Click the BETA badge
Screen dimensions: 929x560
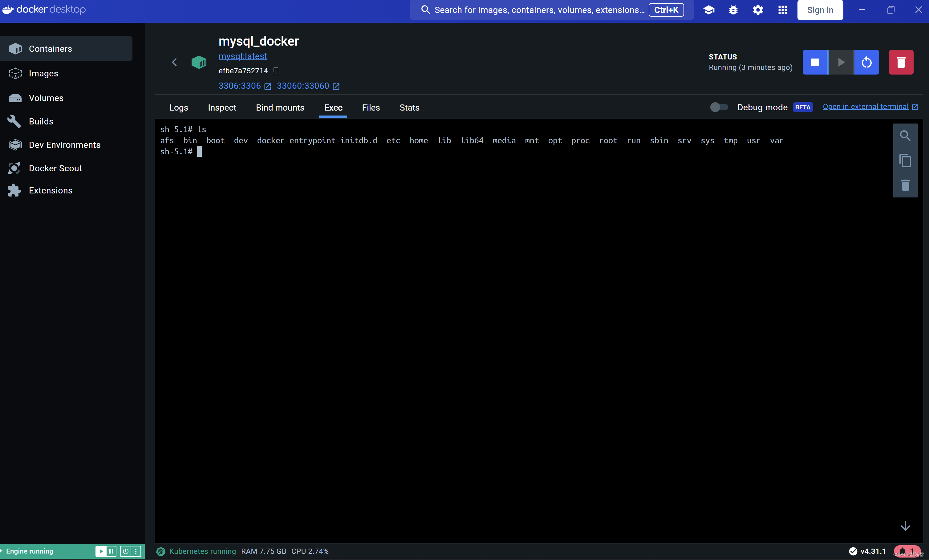[x=803, y=108]
